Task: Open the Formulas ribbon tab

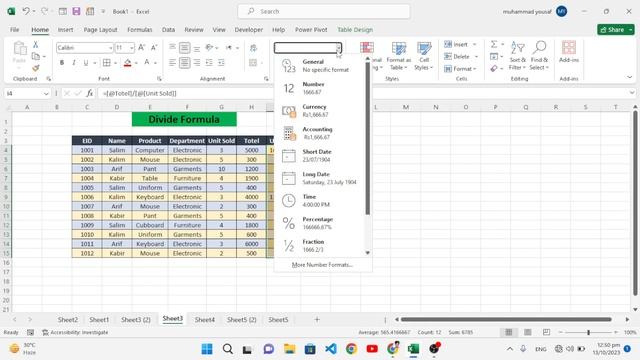Action: (140, 30)
